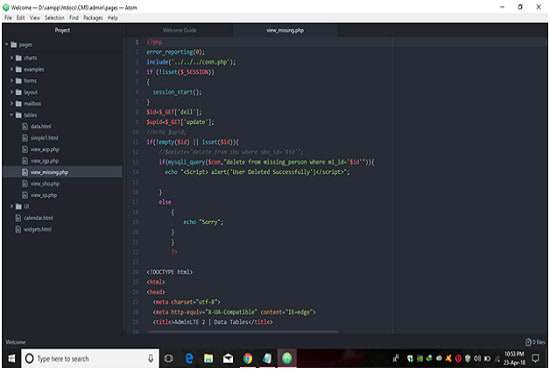550x370 pixels.
Task: Click line number 11 in the gutter
Action: (x=135, y=142)
